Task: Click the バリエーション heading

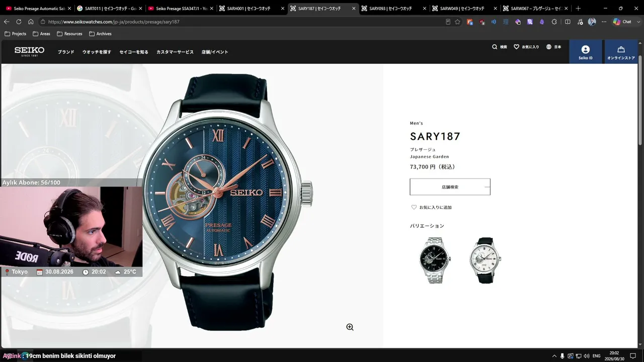Action: (427, 226)
